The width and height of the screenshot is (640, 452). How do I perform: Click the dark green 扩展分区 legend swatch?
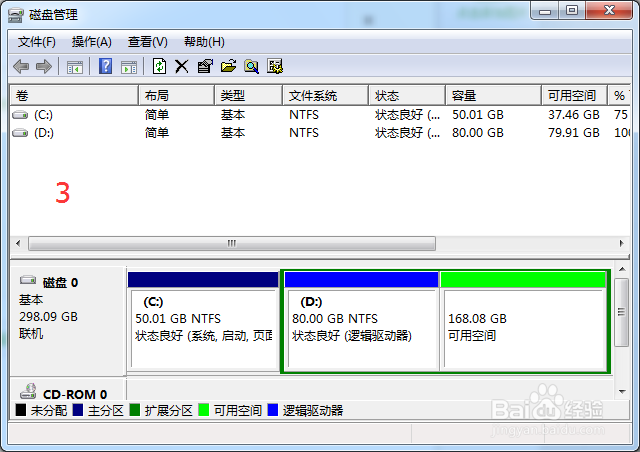pos(135,410)
